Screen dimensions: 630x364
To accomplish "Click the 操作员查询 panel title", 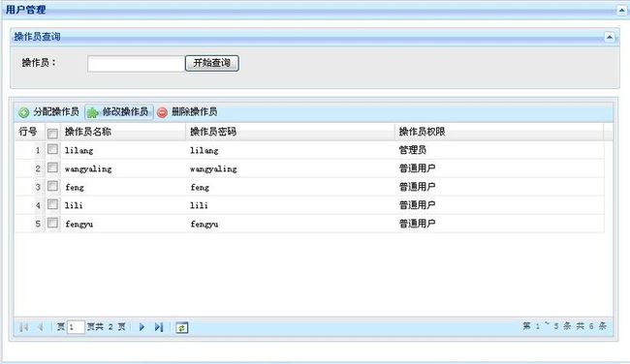I will (x=38, y=37).
